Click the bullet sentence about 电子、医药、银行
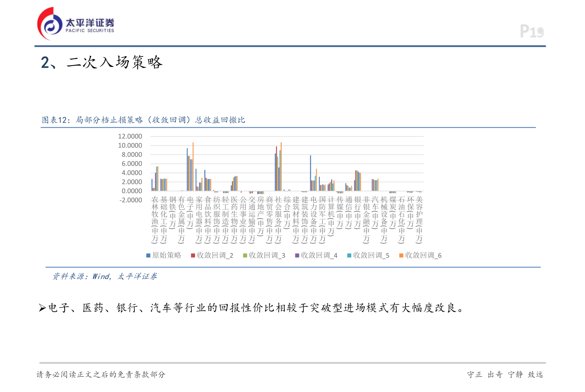 pyautogui.click(x=252, y=308)
